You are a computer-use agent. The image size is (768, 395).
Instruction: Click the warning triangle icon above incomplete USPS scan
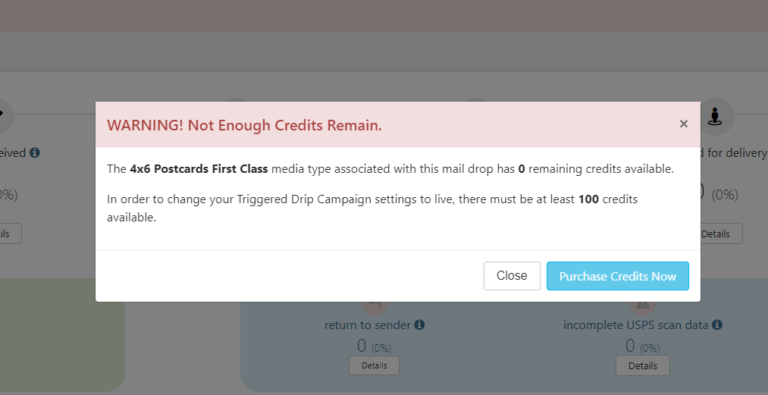point(643,308)
